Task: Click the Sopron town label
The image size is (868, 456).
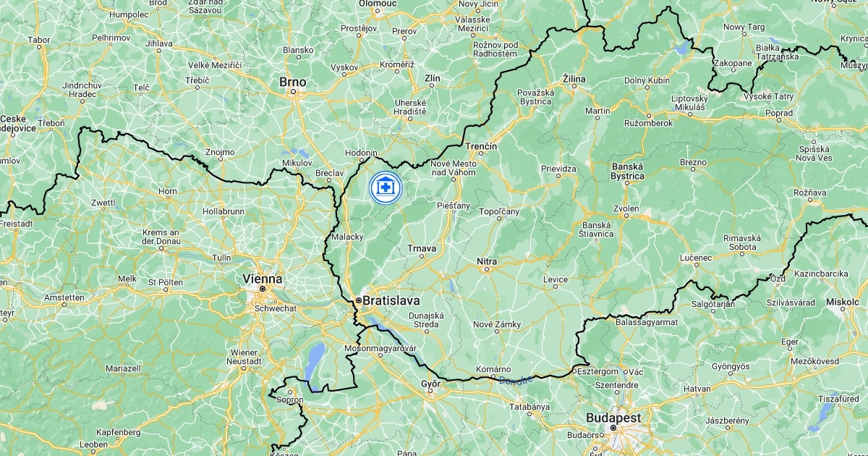Action: click(x=289, y=400)
